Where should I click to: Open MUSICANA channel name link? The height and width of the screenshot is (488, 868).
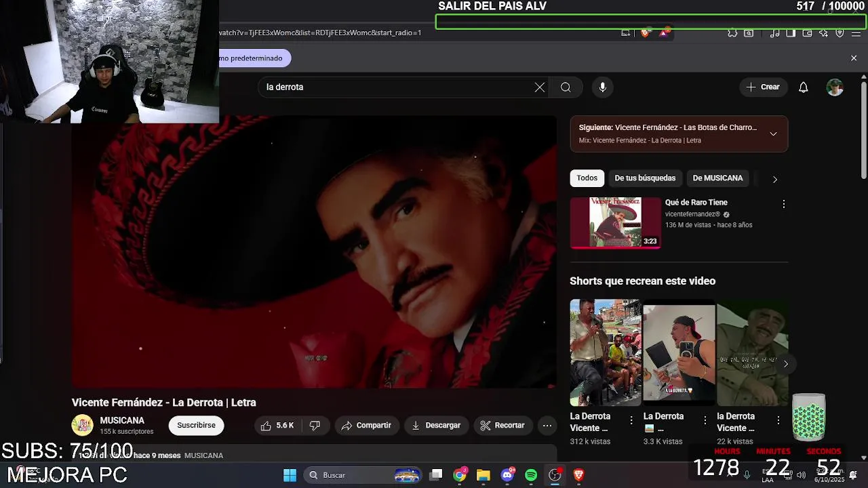[x=122, y=420]
